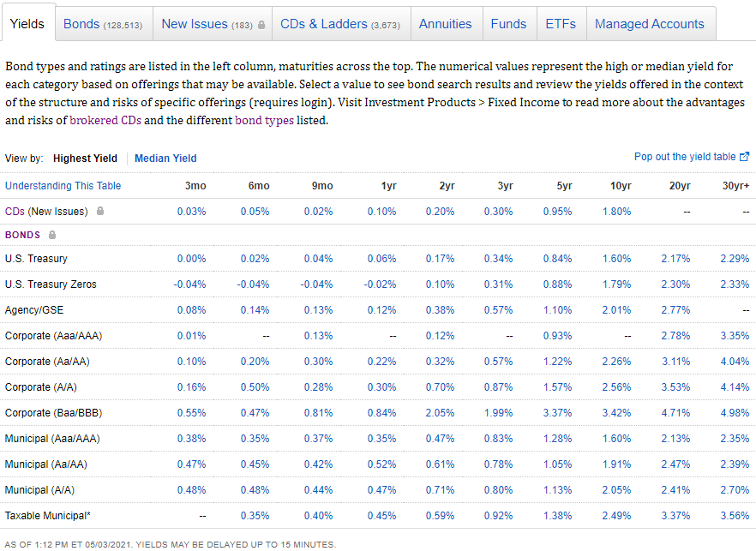Click the lock icon next to CDs (New Issues)
Screen dimensions: 756x551
tap(100, 211)
